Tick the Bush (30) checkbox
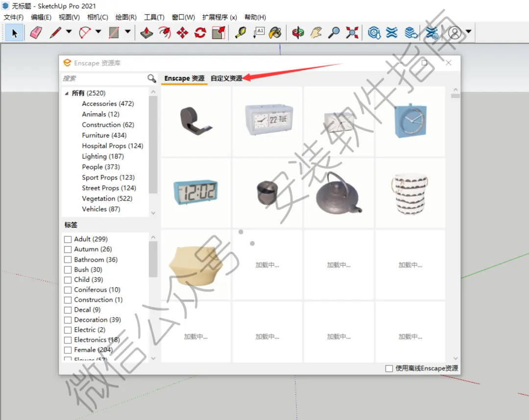529x420 pixels. click(68, 270)
